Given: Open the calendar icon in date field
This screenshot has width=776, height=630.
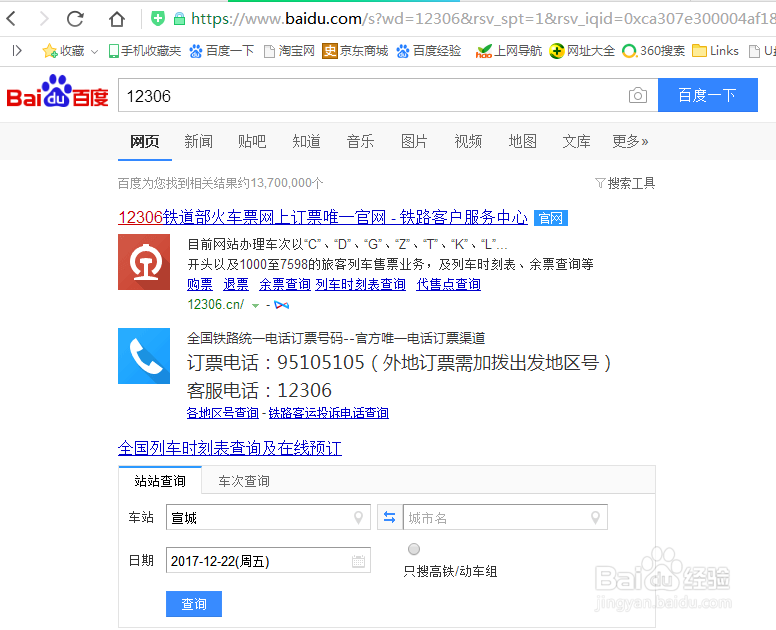Looking at the screenshot, I should pos(358,561).
